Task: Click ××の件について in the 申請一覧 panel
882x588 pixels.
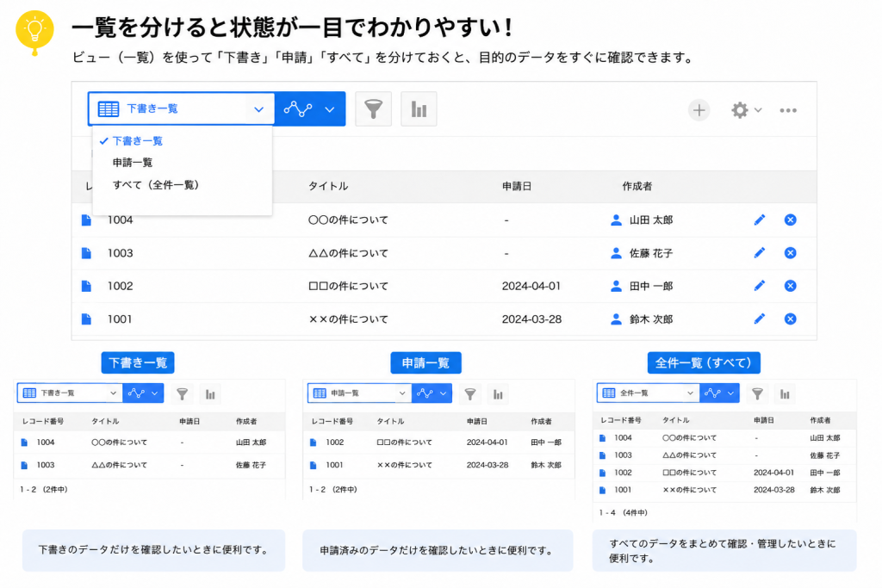Action: pyautogui.click(x=405, y=465)
